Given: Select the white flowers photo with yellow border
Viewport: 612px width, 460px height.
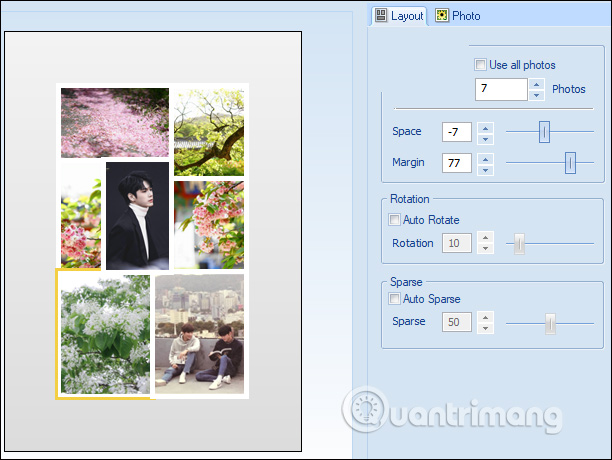Looking at the screenshot, I should tap(105, 334).
